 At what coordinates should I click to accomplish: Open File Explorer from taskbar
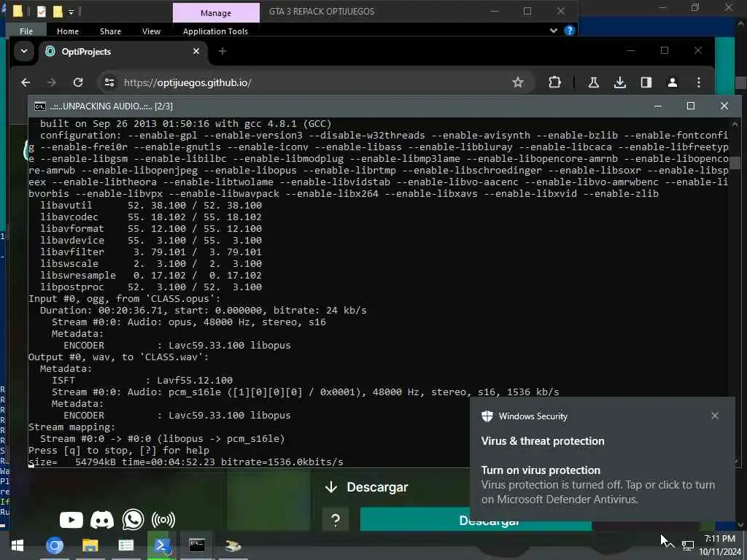[90, 545]
